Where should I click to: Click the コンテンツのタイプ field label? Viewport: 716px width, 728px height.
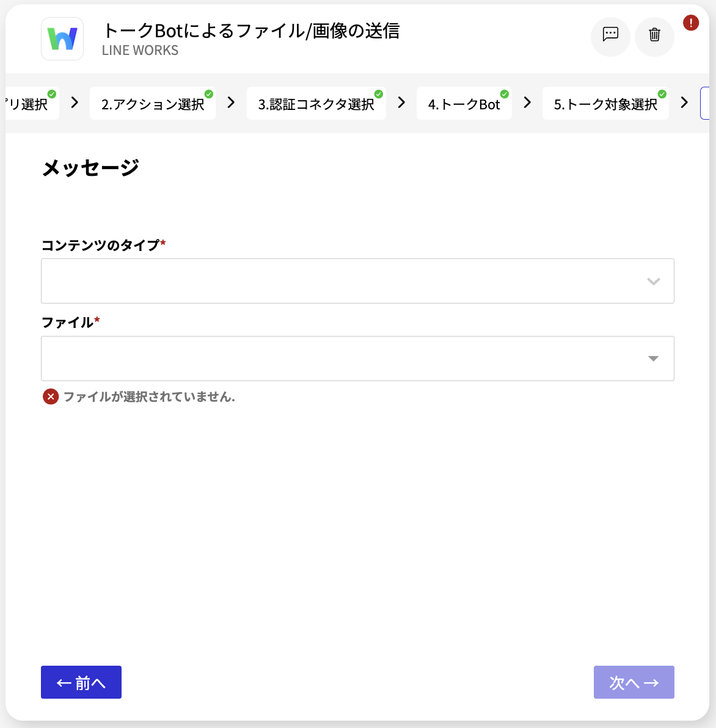(101, 245)
